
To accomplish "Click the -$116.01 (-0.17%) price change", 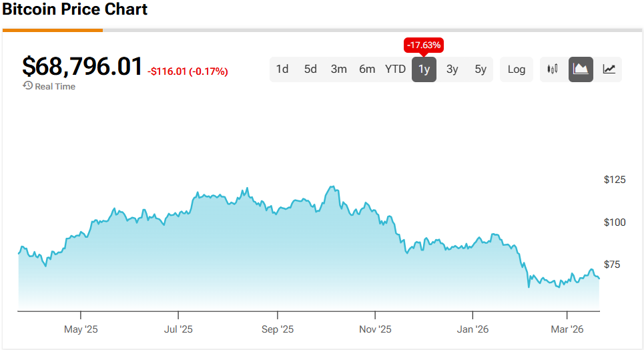I will (188, 71).
